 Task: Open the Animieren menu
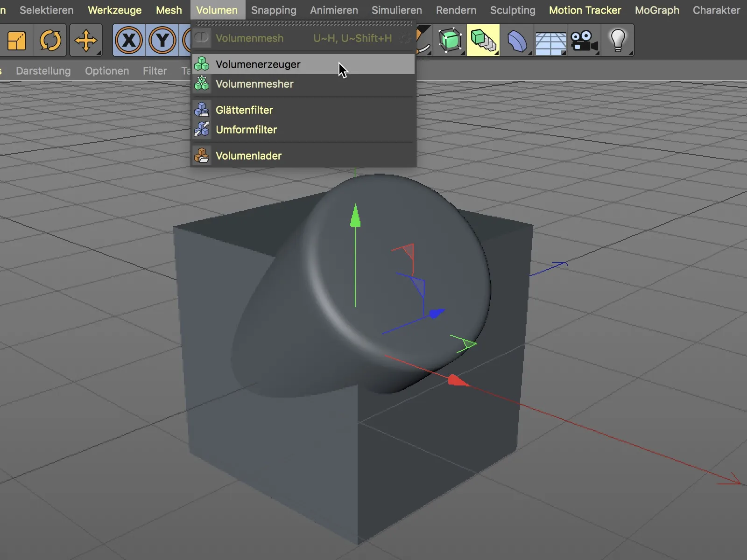click(334, 10)
